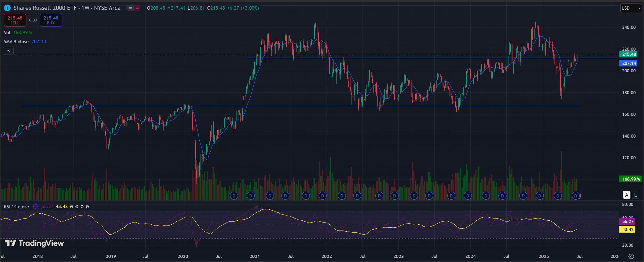Viewport: 644px width, 262px height.
Task: Click the blue symbol info icon
Action: coord(7,8)
